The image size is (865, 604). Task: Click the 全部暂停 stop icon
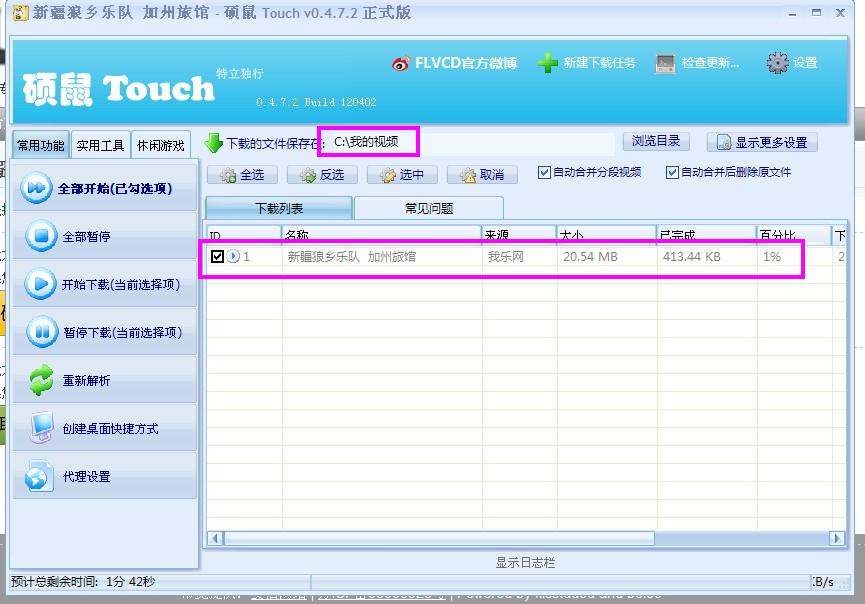(x=41, y=236)
